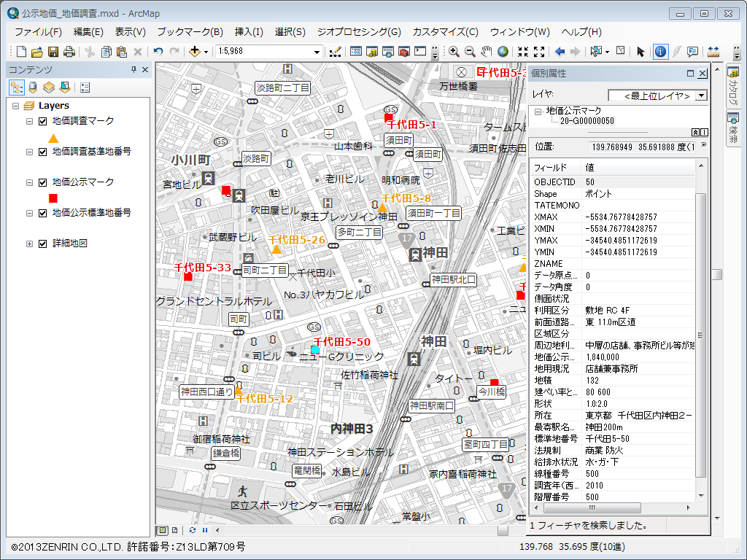Save the map with the floppy icon
The image size is (747, 560).
(53, 52)
